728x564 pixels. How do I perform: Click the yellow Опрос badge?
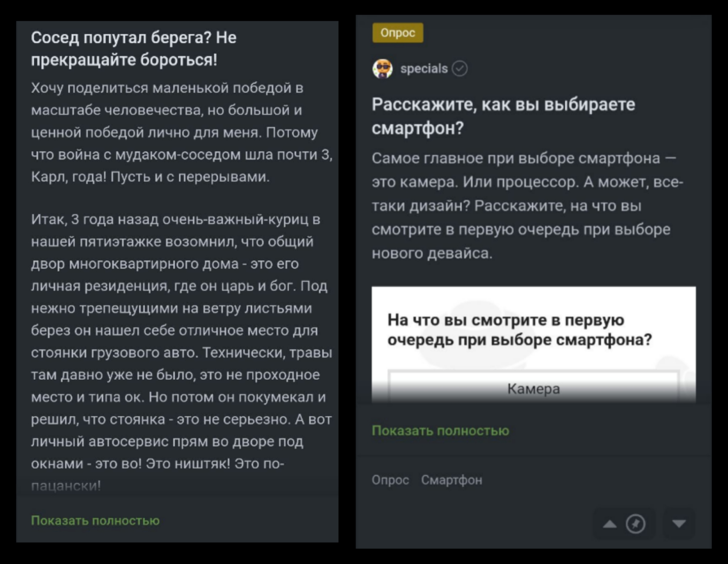point(398,33)
